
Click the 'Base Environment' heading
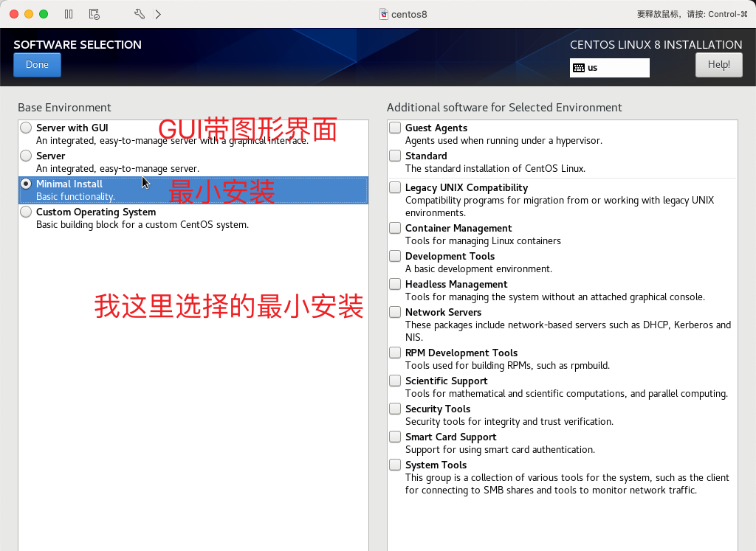65,108
